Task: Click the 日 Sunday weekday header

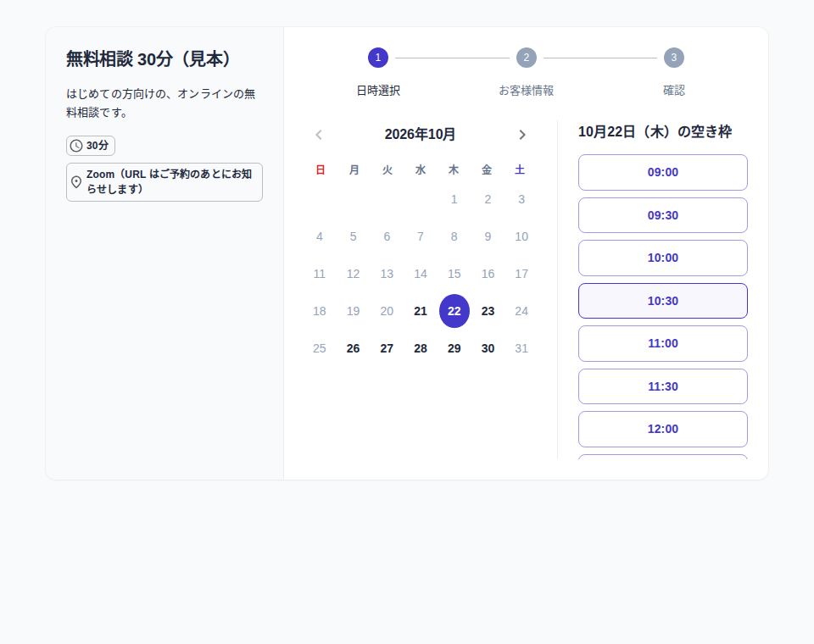Action: [321, 169]
